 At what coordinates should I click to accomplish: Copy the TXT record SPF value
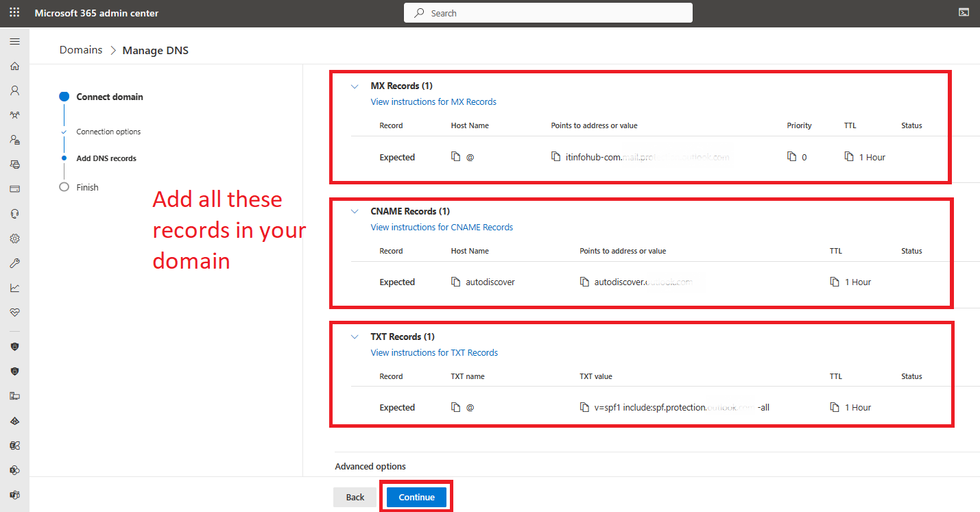(584, 407)
